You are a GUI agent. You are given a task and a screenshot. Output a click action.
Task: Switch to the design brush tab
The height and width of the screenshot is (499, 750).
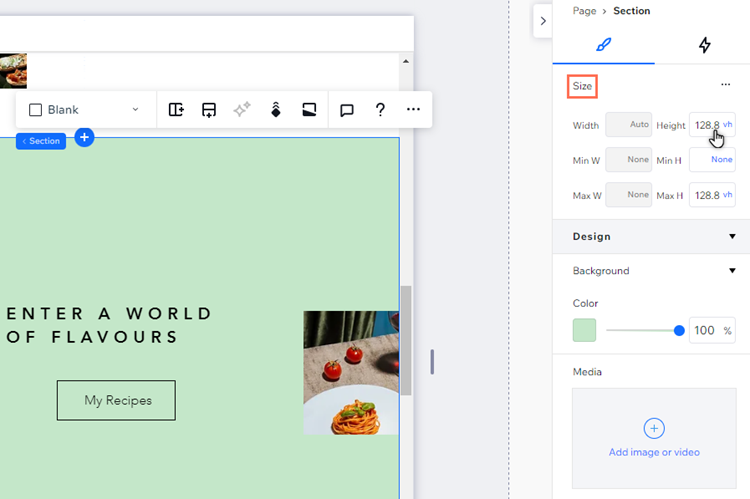tap(604, 45)
